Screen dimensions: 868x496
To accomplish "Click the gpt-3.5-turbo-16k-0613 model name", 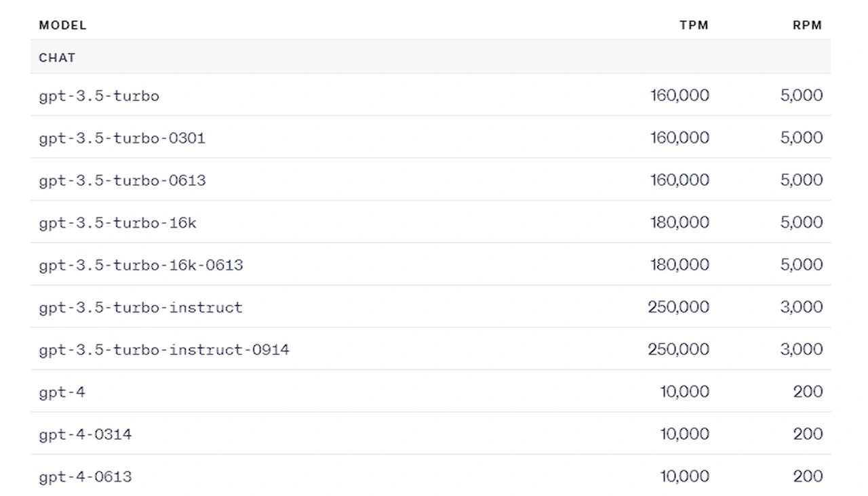I will pos(140,265).
